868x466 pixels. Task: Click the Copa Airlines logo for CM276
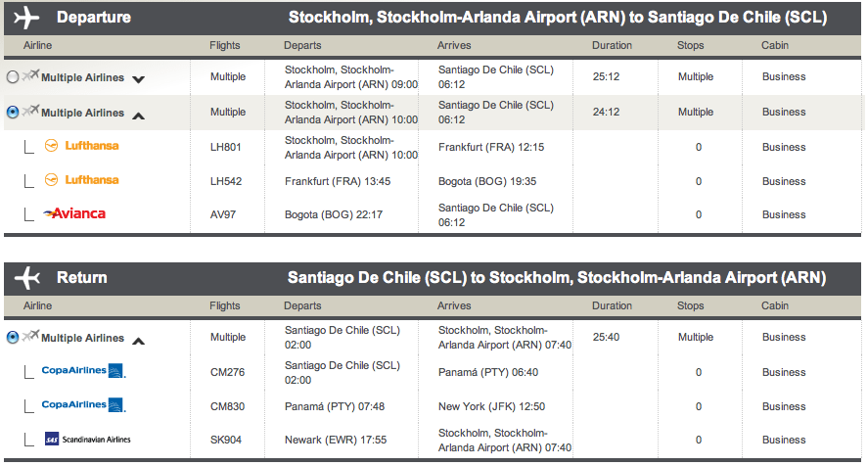(83, 371)
